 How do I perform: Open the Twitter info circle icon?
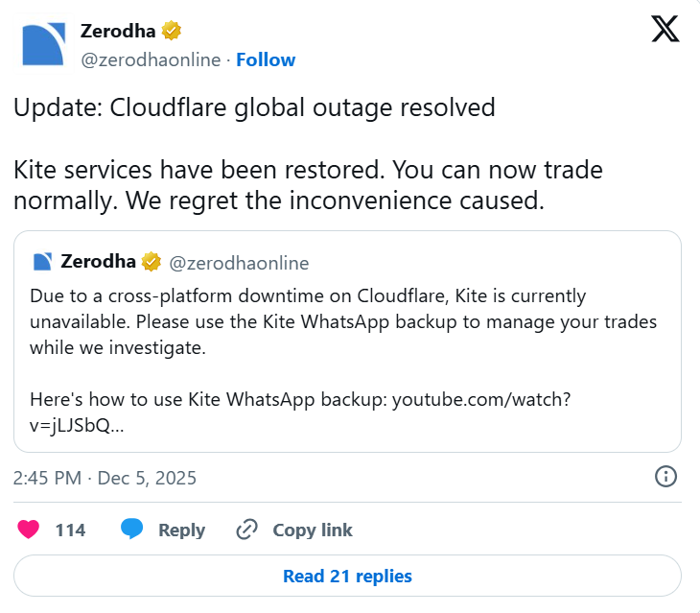665,477
